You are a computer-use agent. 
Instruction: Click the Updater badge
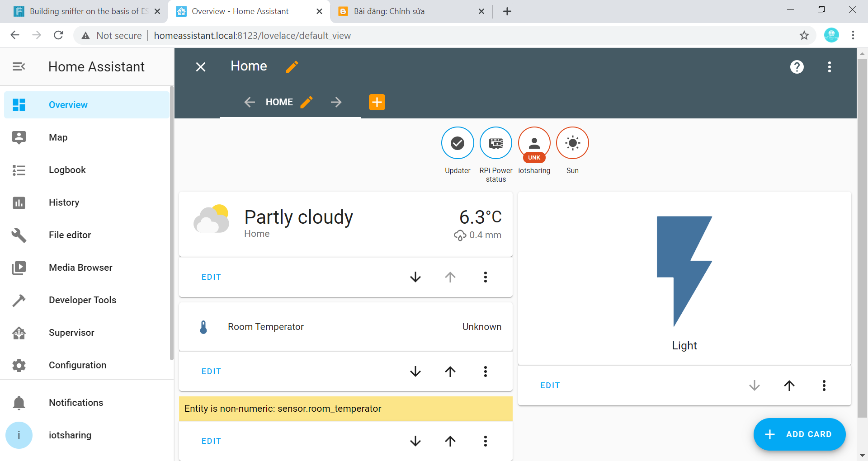458,143
